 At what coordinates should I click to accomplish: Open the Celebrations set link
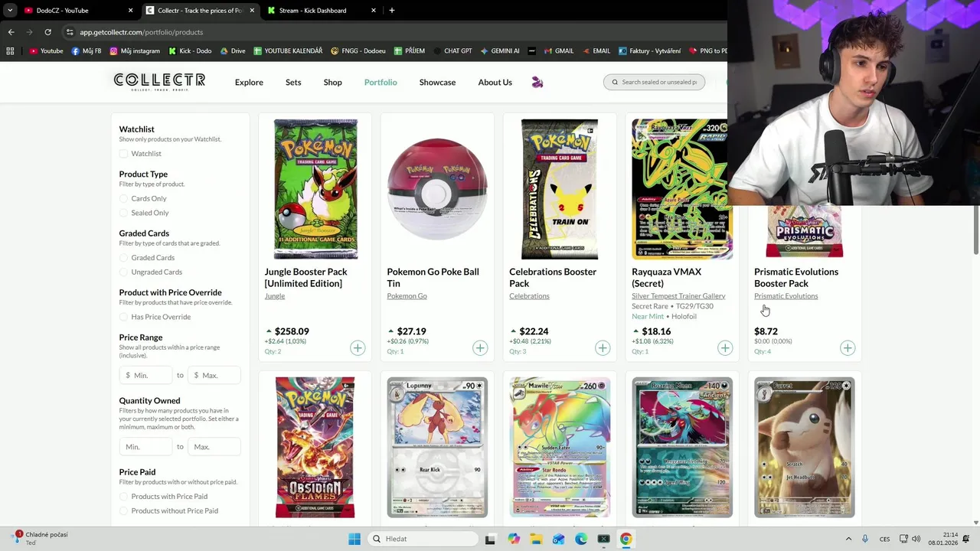click(529, 296)
